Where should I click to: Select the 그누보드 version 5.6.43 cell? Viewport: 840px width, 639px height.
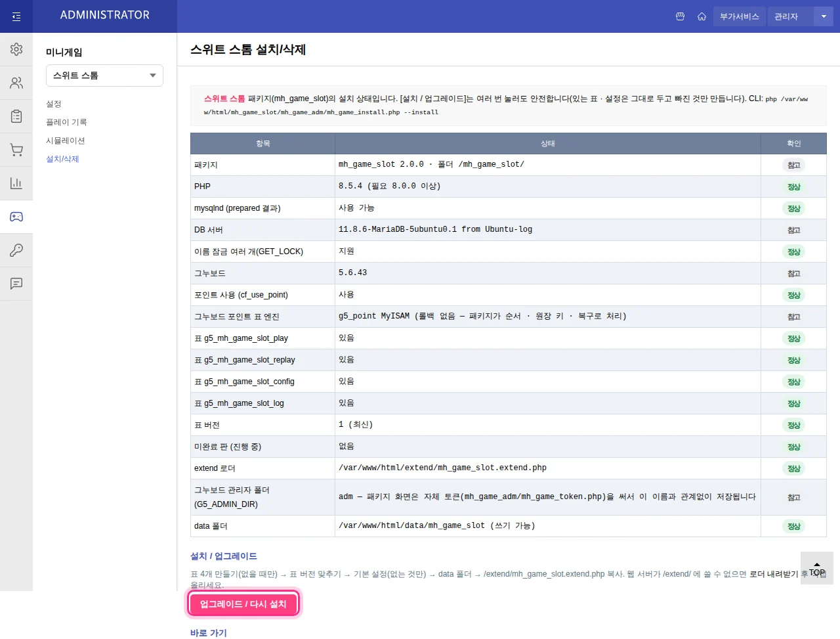point(548,273)
